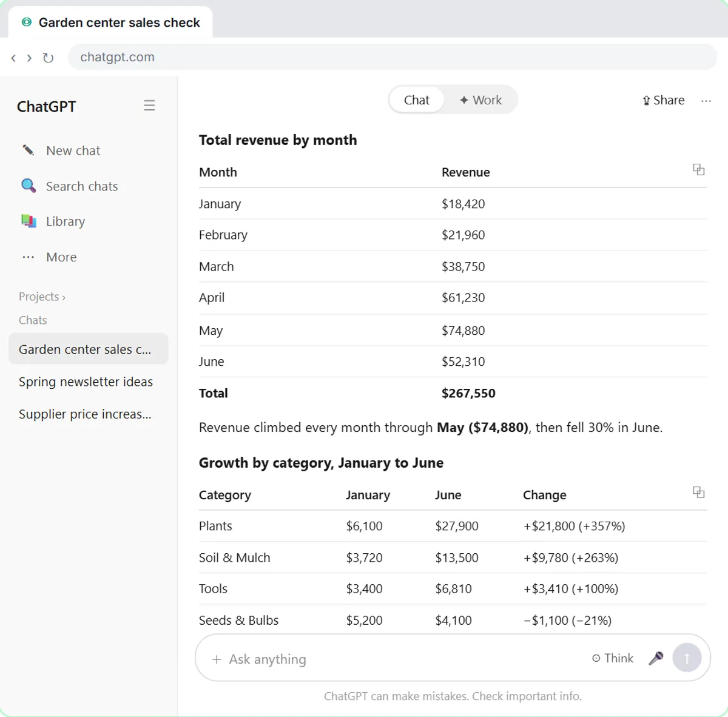728x717 pixels.
Task: Click the Seeds & Bulbs category cell
Action: click(238, 620)
